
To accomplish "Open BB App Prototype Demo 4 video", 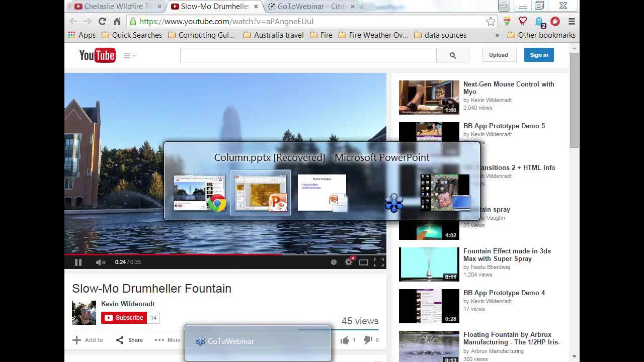I will click(x=504, y=293).
